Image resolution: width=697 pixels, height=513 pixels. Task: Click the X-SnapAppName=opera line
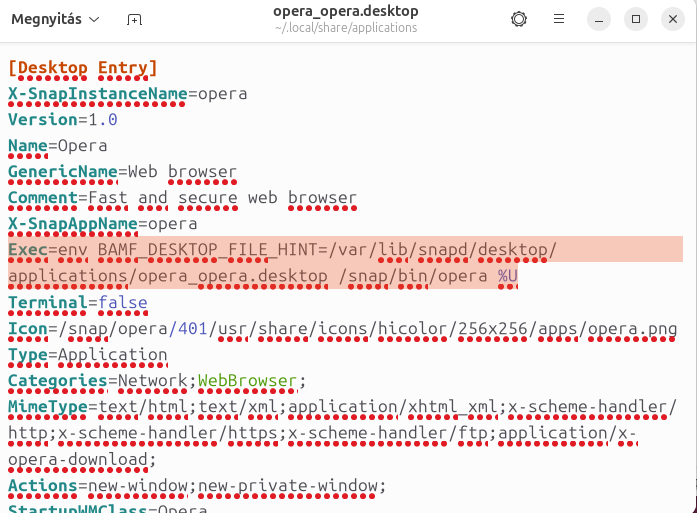(103, 224)
